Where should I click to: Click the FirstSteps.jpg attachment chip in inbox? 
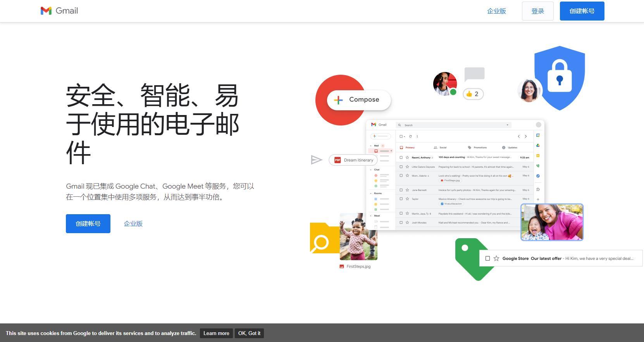pos(450,180)
